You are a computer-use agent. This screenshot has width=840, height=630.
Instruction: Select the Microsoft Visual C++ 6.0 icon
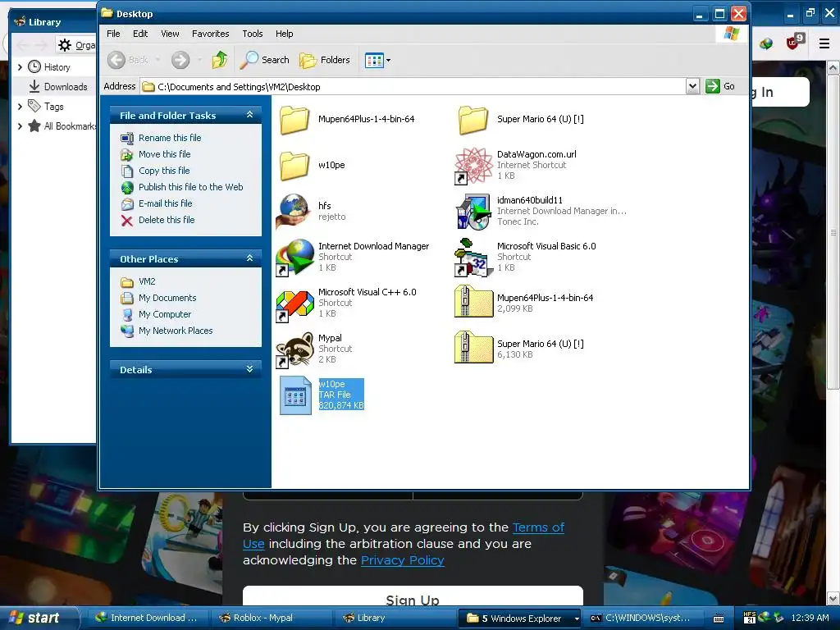point(294,304)
